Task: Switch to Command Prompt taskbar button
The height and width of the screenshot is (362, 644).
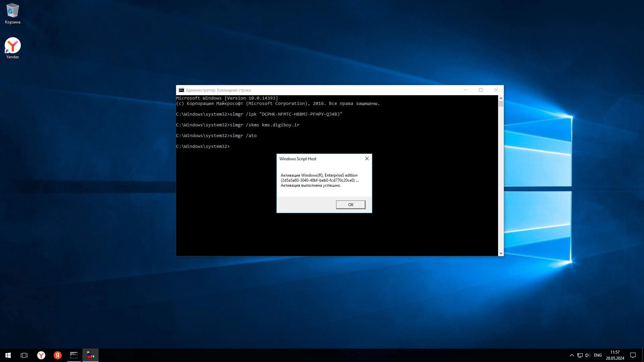Action: click(x=74, y=355)
